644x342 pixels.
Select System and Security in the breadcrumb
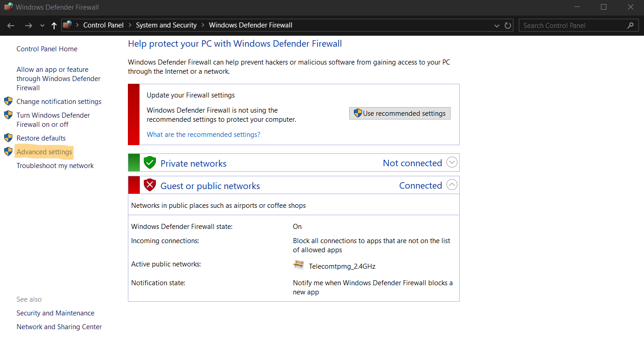[166, 25]
